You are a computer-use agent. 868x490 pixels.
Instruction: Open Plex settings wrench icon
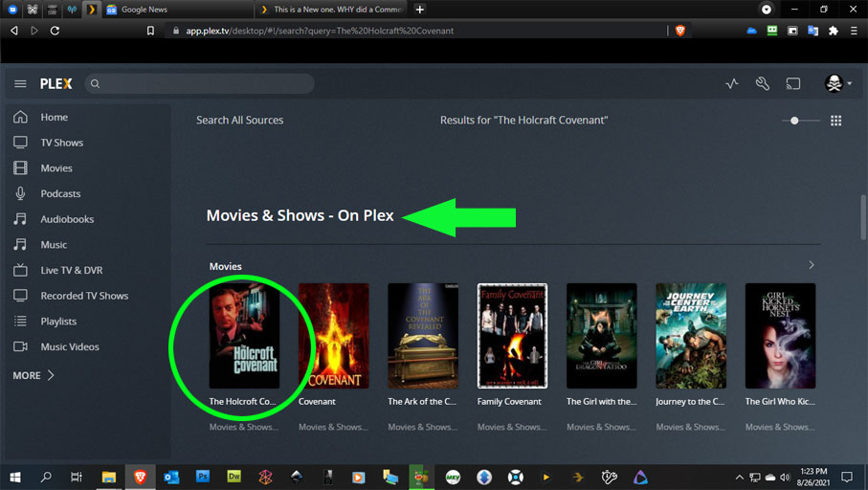[763, 83]
